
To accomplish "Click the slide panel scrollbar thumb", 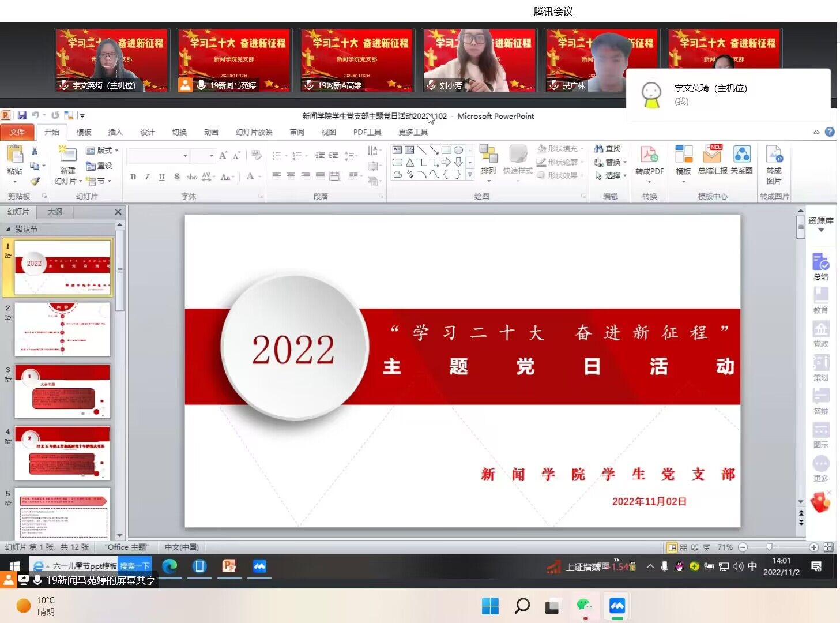I will [120, 270].
